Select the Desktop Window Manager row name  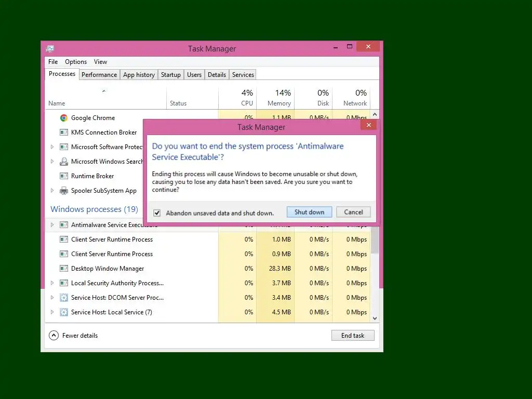(x=108, y=269)
